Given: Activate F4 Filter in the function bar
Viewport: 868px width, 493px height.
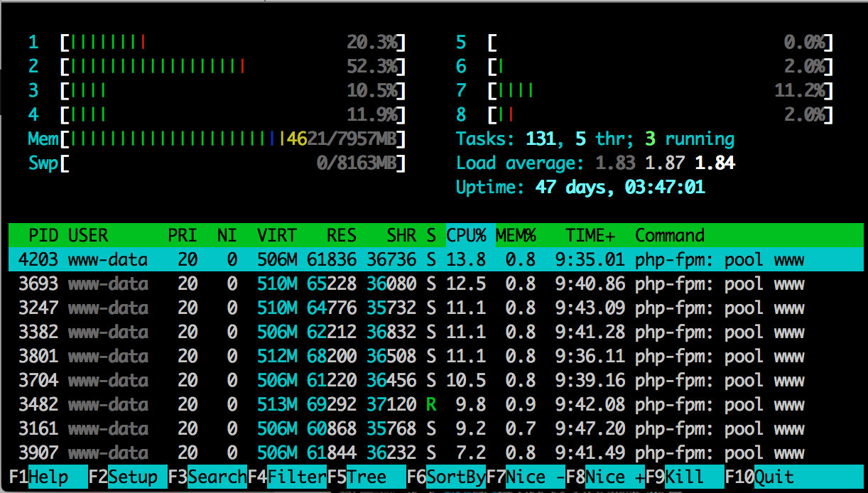Looking at the screenshot, I should pos(287,477).
